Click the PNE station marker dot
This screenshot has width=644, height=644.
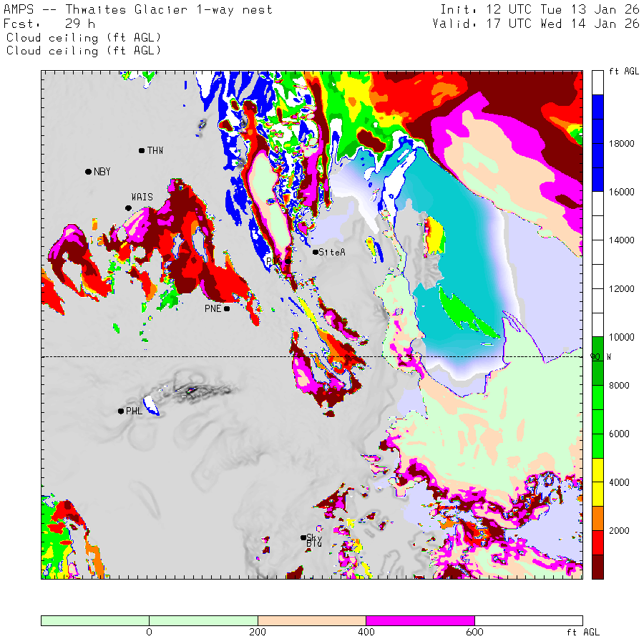click(227, 308)
